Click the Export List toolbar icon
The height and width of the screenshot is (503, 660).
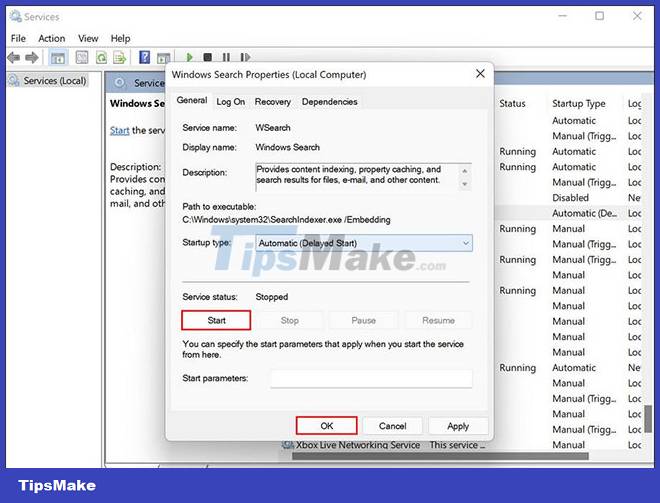pos(120,57)
